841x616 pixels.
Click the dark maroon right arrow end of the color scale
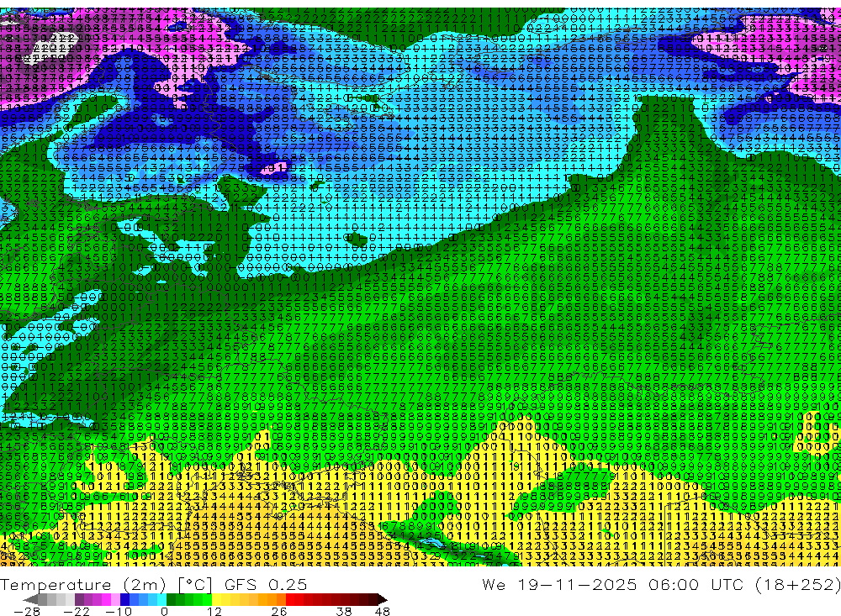383,599
